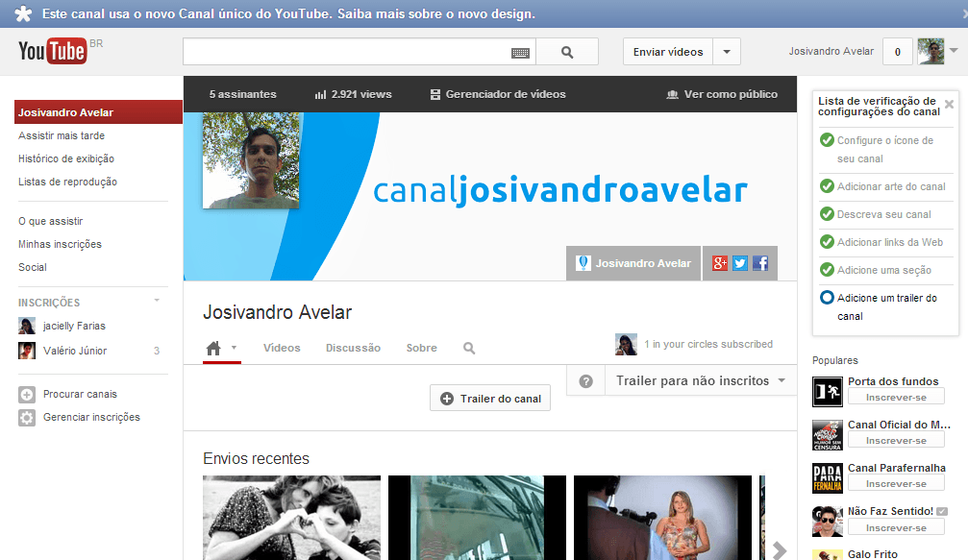Viewport: 968px width, 560px height.
Task: Click the channel search magnifier icon
Action: (469, 349)
